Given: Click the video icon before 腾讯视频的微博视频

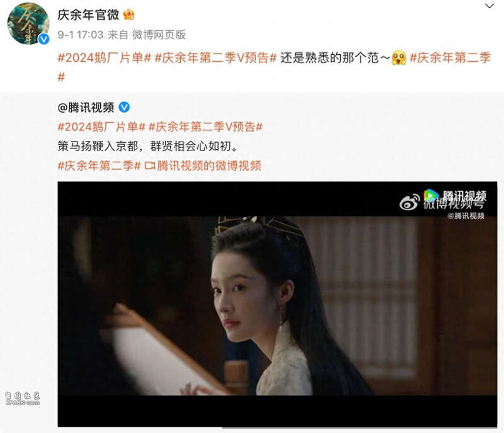Looking at the screenshot, I should coord(149,166).
